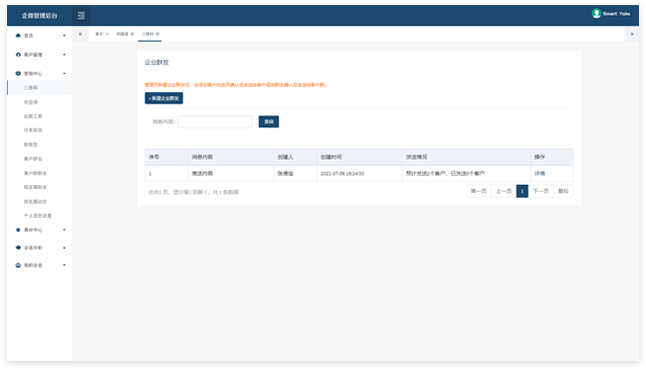Viewport: 646px width, 370px height.
Task: Click the 会话分析 sidebar icon
Action: pyautogui.click(x=18, y=248)
